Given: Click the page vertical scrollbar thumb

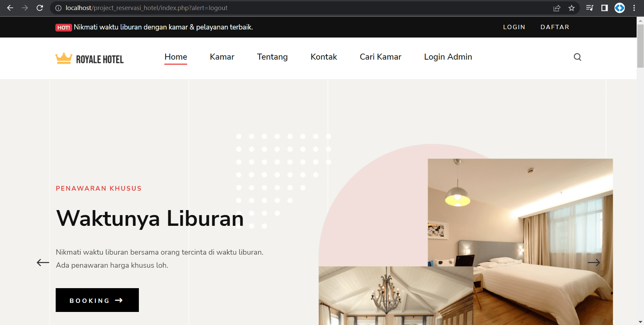Looking at the screenshot, I should click(640, 46).
